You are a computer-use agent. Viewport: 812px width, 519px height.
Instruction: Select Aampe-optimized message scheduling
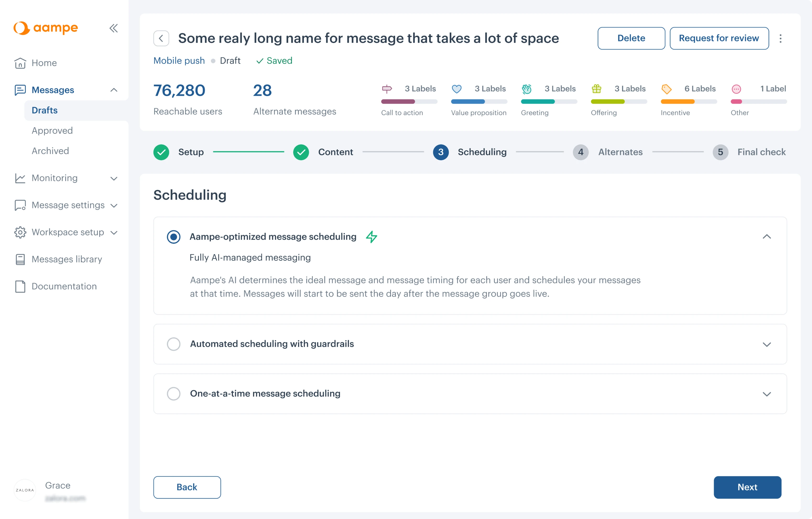173,237
